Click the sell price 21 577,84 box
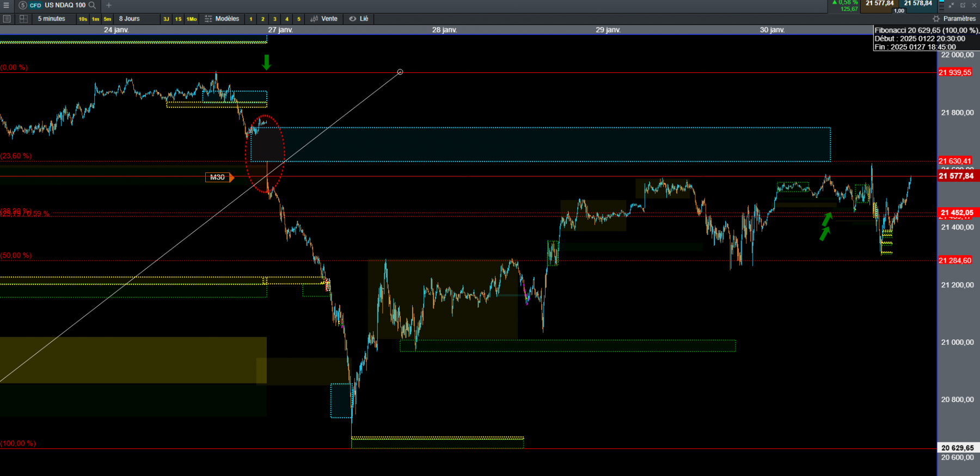The image size is (980, 476). click(879, 4)
